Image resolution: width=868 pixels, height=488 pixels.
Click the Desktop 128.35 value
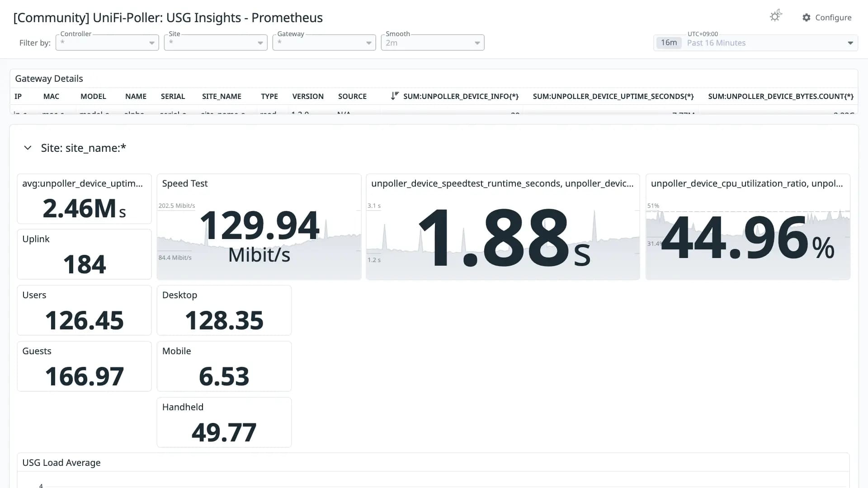[224, 320]
